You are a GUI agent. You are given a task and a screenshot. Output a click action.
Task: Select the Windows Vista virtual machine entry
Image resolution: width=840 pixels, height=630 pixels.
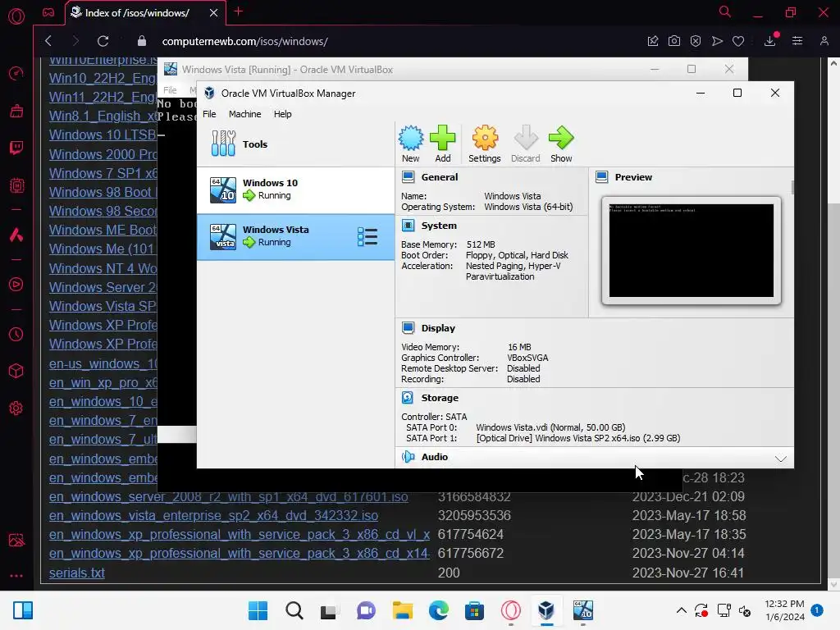(295, 237)
